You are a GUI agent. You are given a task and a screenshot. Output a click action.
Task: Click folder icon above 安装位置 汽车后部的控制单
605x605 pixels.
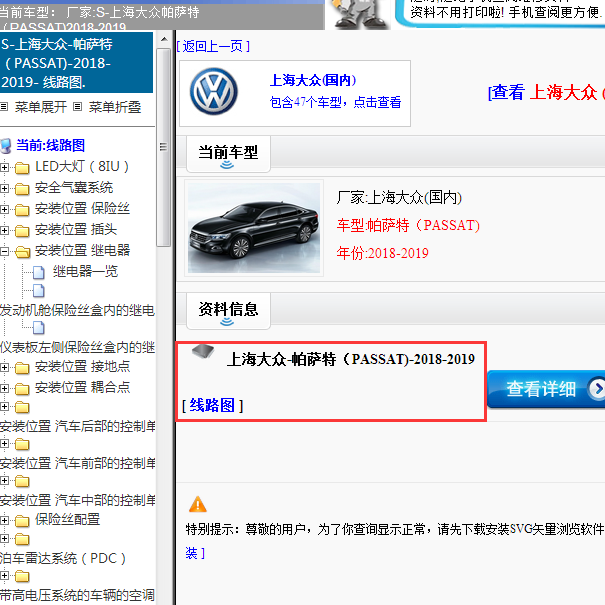(22, 407)
